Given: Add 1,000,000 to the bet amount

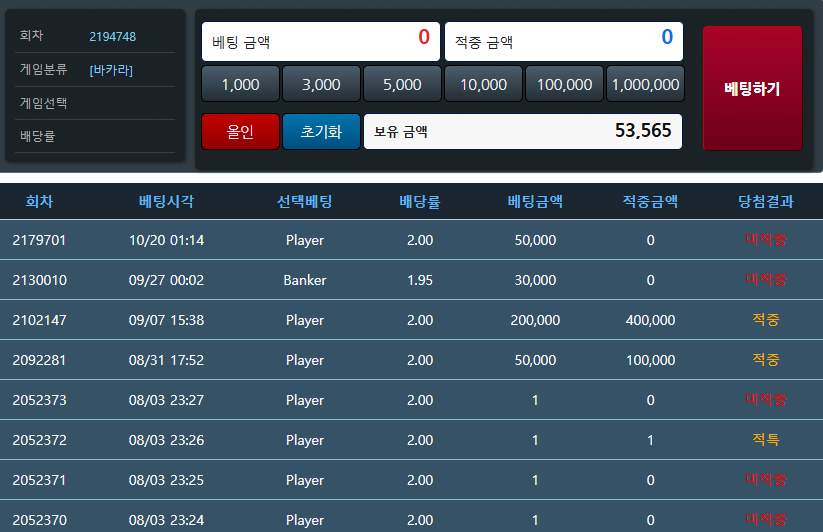Looking at the screenshot, I should point(645,84).
